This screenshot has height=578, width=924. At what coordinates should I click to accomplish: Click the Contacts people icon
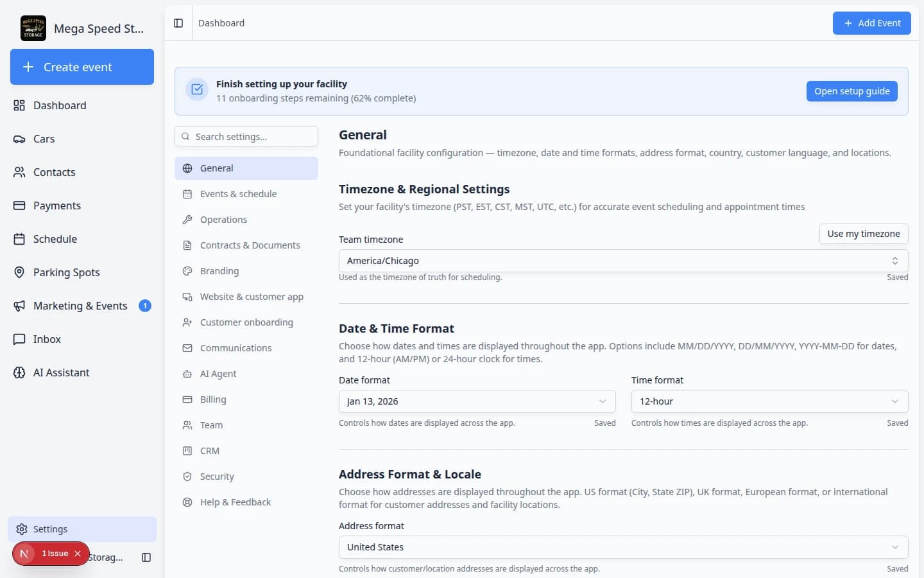(x=19, y=172)
